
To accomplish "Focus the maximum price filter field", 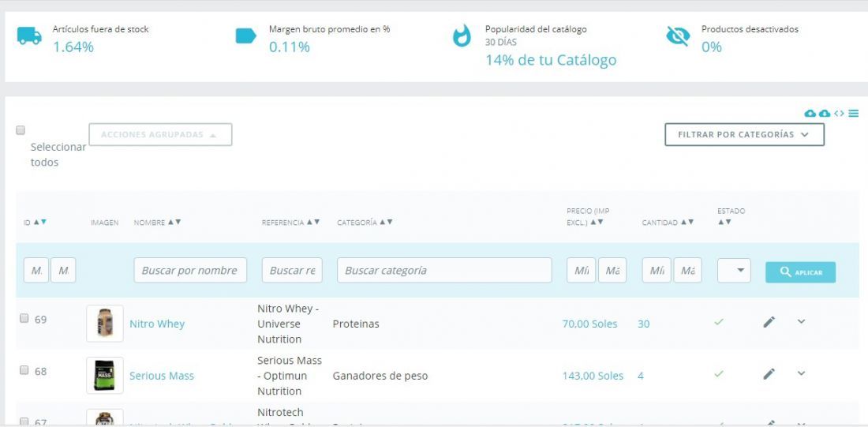I will [612, 270].
